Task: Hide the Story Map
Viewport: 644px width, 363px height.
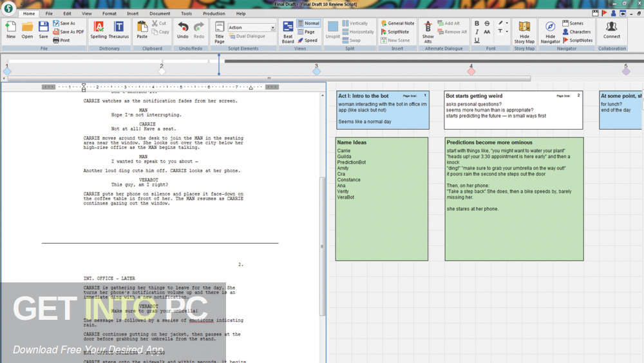Action: click(x=524, y=30)
